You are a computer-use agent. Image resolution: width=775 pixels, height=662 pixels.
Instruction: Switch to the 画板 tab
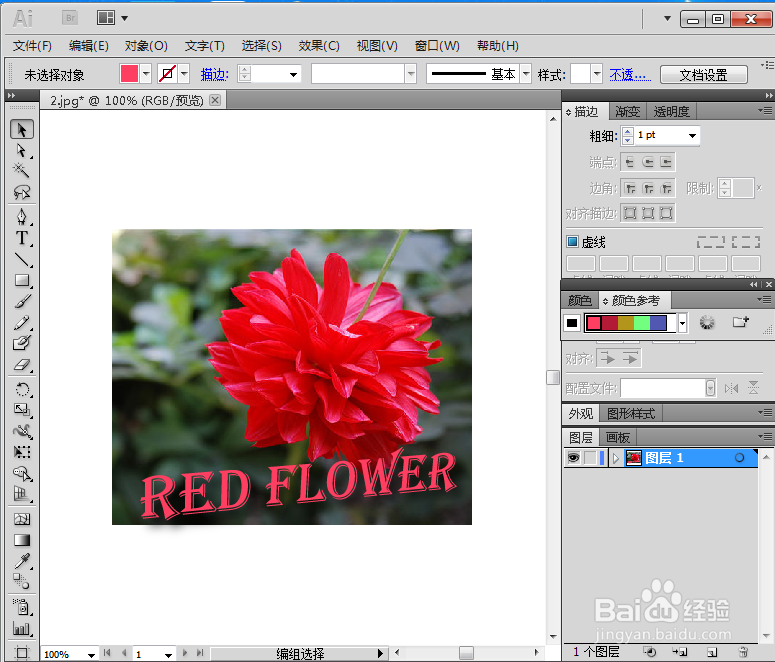point(618,438)
